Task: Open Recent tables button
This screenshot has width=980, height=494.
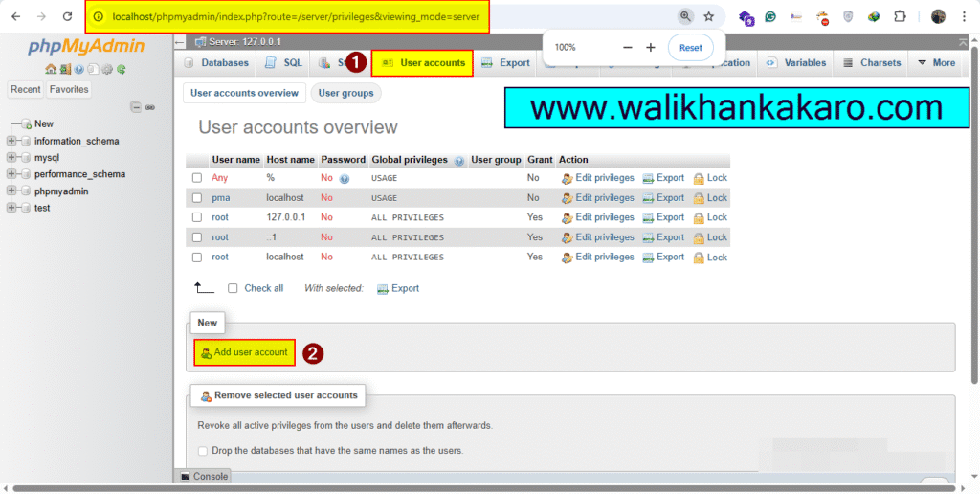Action: [26, 89]
